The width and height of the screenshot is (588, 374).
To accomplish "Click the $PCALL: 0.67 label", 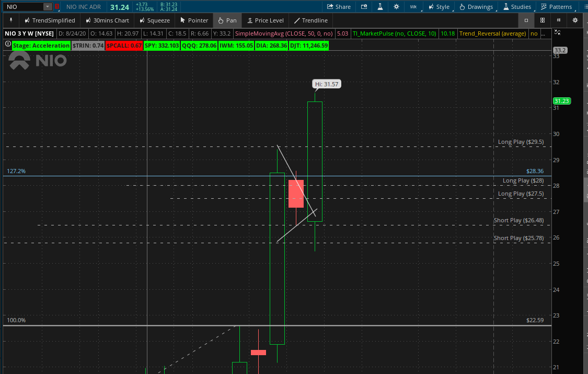I will (124, 46).
